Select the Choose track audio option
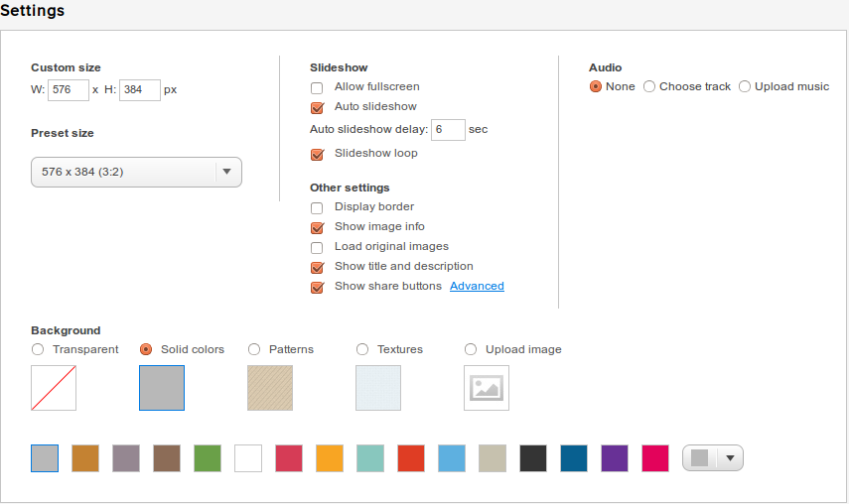Screen dimensions: 849x504 649,86
